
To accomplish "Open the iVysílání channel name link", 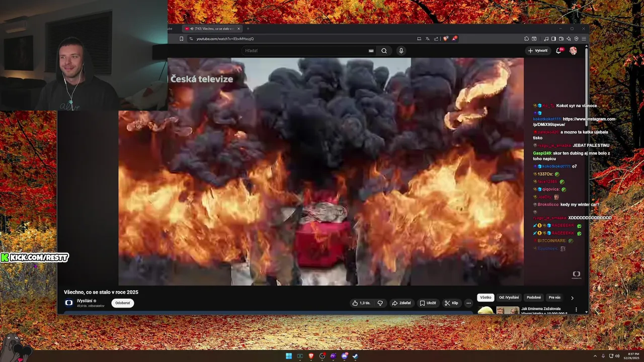I will point(84,301).
